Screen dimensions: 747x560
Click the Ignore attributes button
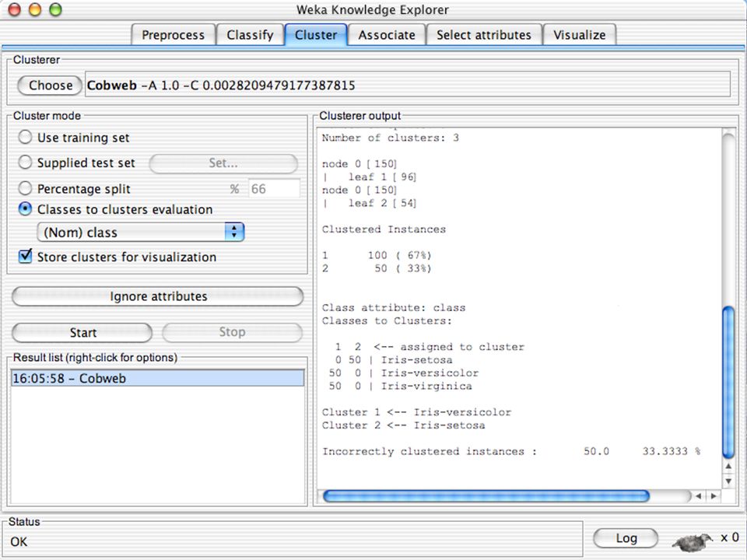(x=158, y=296)
